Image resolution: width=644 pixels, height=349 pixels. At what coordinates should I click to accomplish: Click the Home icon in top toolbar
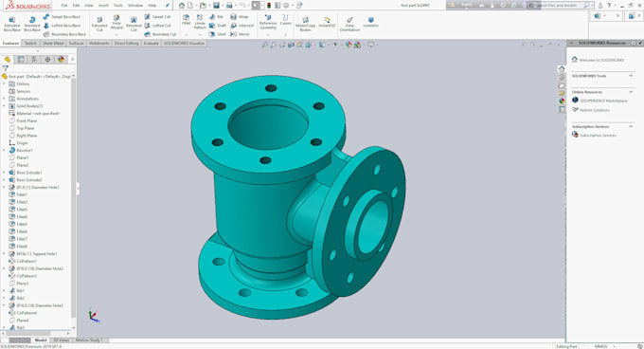click(182, 6)
